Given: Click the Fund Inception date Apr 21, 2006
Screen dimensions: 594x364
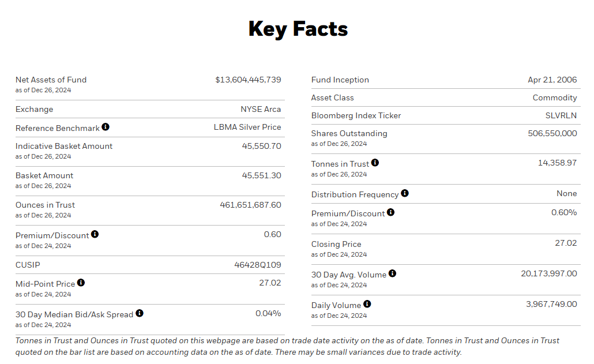Looking at the screenshot, I should point(552,80).
